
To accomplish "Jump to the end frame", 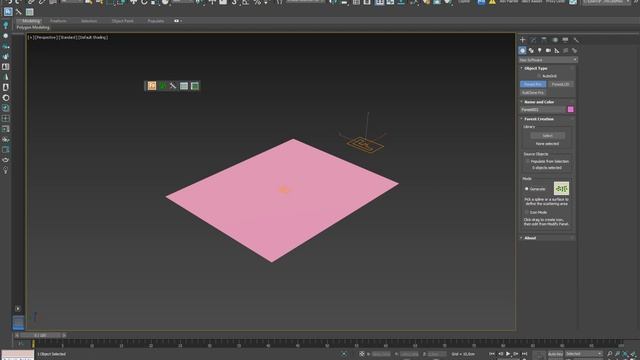I will (524, 354).
